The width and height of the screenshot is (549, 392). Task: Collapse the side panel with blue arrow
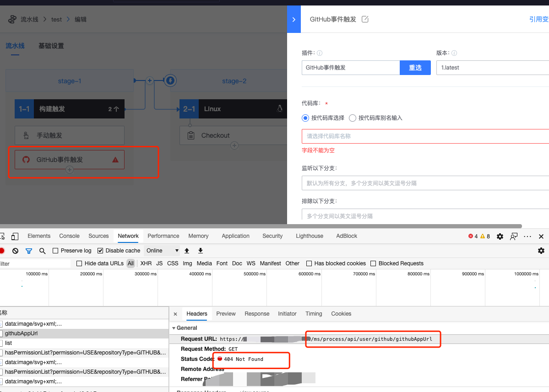pos(294,19)
